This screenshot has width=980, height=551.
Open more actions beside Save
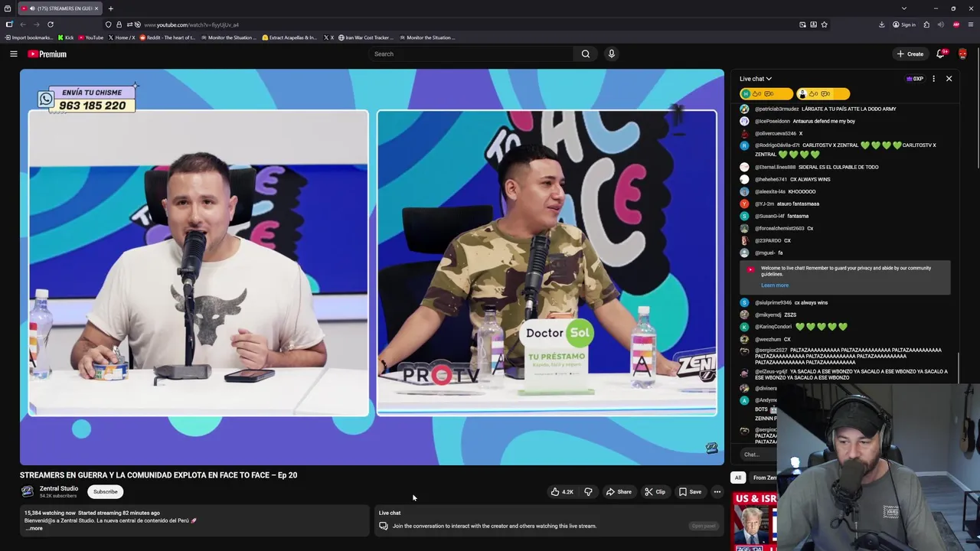tap(717, 492)
